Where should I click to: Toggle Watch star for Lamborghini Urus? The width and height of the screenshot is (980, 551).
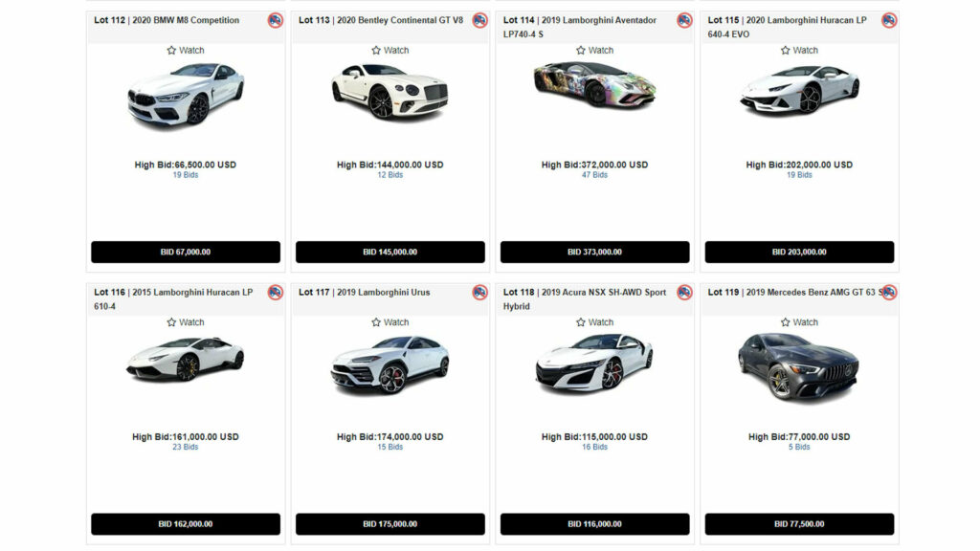[x=375, y=322]
